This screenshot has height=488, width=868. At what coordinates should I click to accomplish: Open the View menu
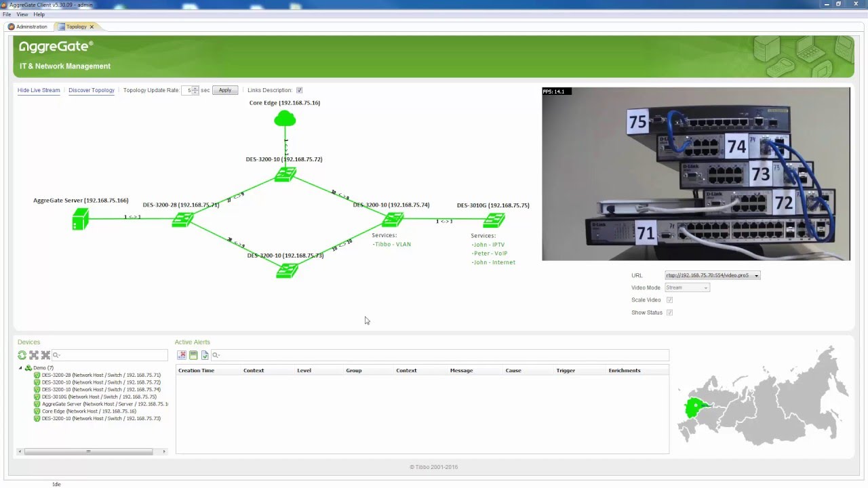click(x=22, y=14)
